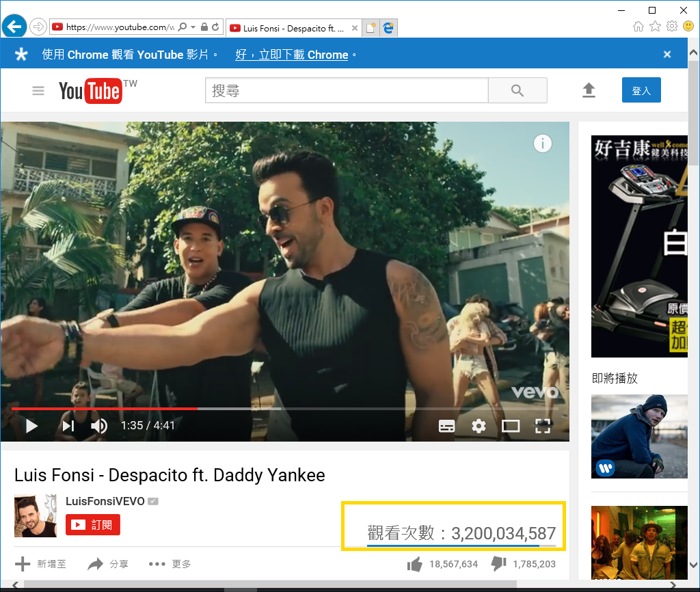Open the second suggested video thumbnail
The width and height of the screenshot is (700, 592).
tap(639, 543)
